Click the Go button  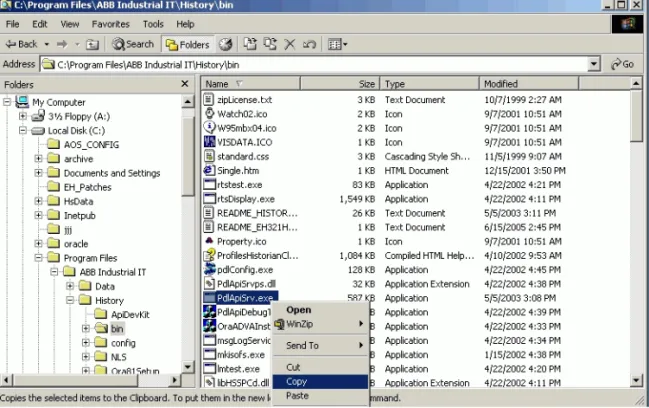(x=623, y=64)
